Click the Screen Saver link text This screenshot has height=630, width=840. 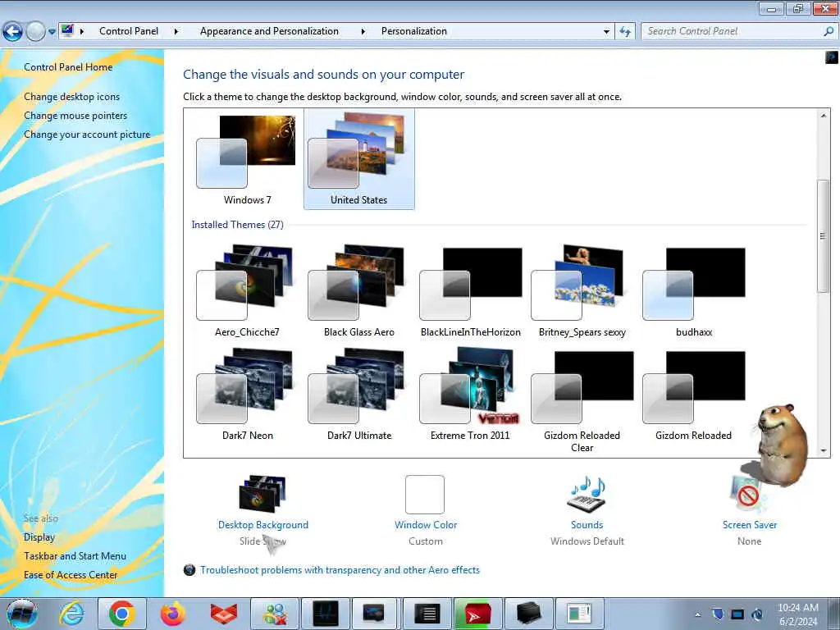click(x=750, y=525)
